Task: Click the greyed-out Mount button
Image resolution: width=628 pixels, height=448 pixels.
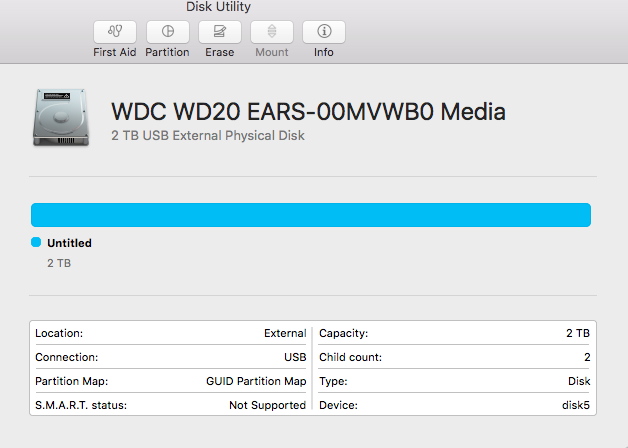Action: click(x=272, y=32)
